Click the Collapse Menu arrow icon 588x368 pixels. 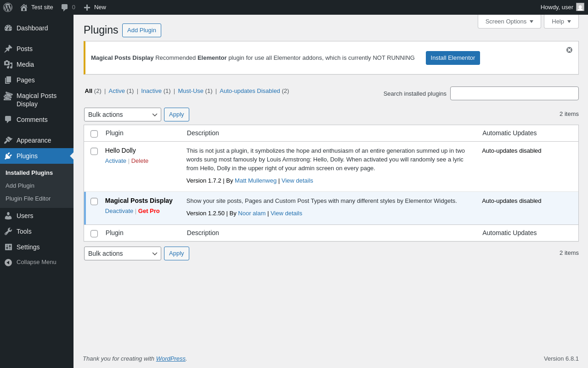[8, 262]
